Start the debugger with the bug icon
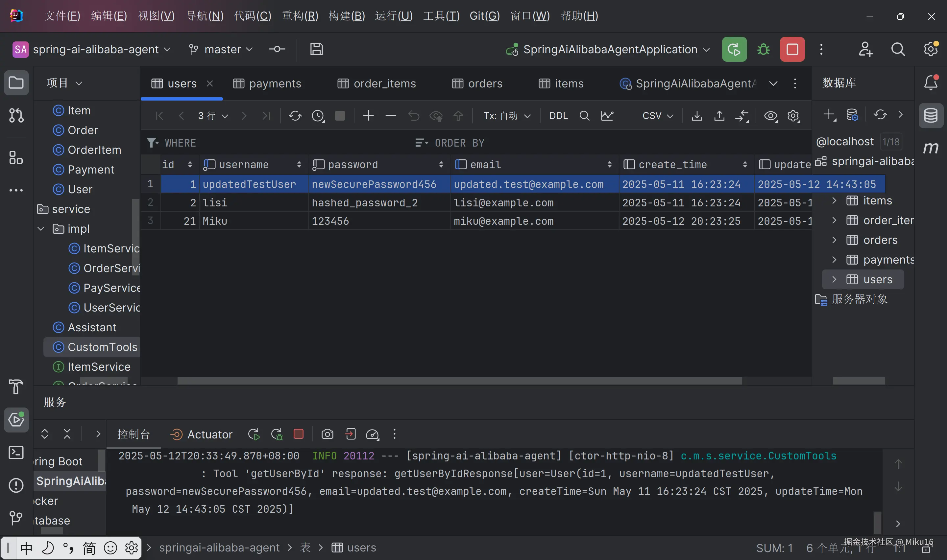Viewport: 947px width, 560px height. tap(763, 49)
